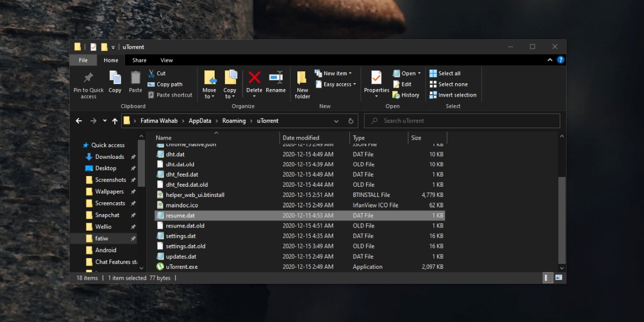Switch to the View ribbon tab
Screen dimensions: 644x322
167,60
